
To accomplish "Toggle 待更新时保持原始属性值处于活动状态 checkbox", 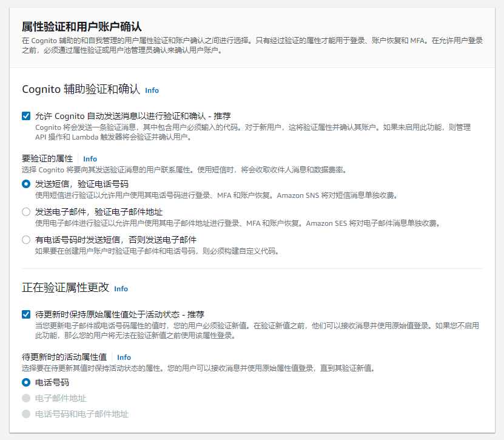I will pyautogui.click(x=26, y=314).
